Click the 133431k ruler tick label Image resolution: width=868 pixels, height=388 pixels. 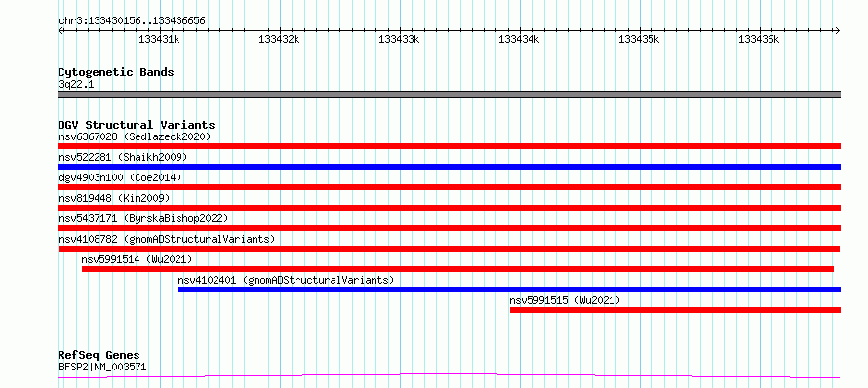click(x=159, y=39)
